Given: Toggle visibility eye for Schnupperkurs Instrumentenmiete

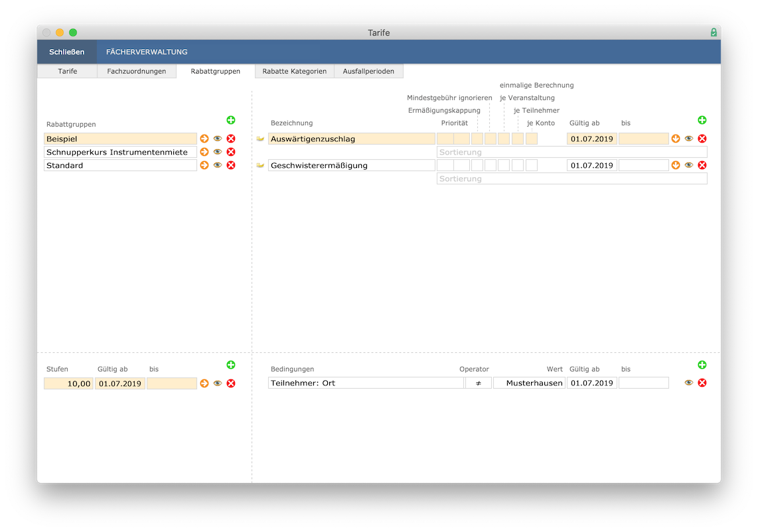Looking at the screenshot, I should click(x=218, y=152).
